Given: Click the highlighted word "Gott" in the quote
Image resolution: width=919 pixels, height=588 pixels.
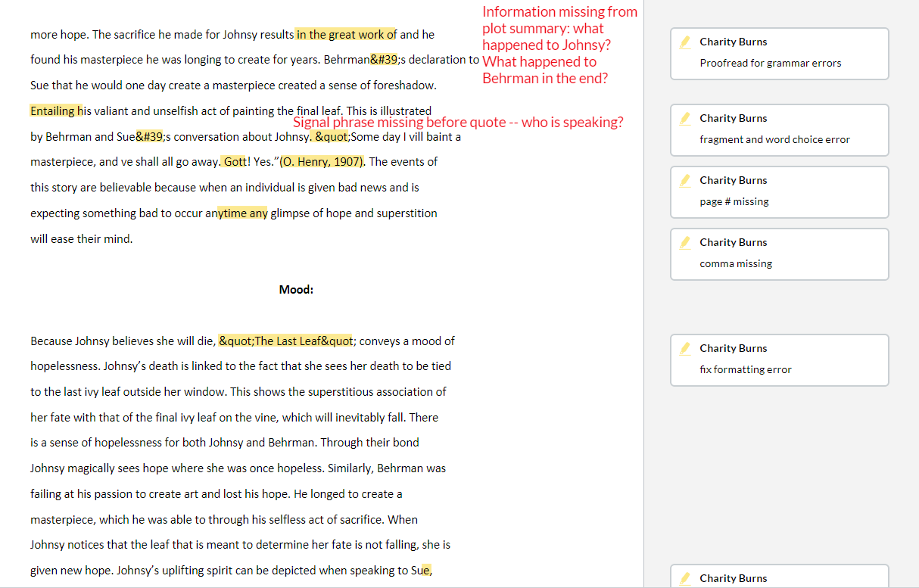Looking at the screenshot, I should [x=235, y=162].
